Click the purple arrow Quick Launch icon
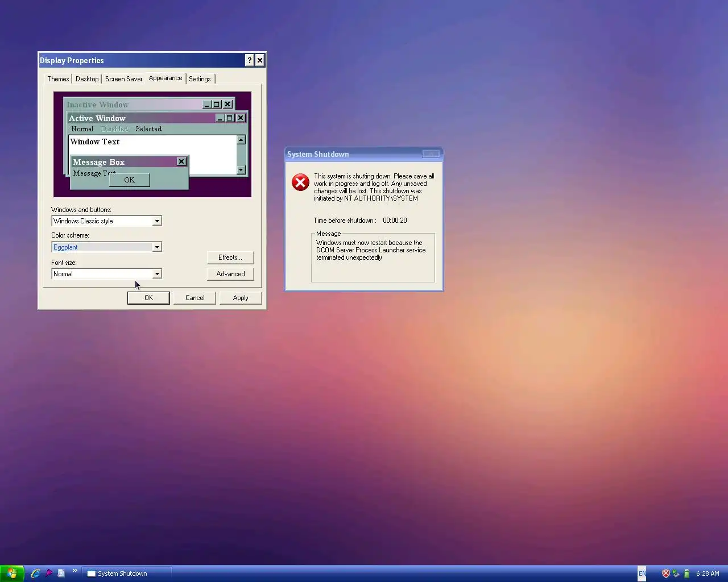The height and width of the screenshot is (582, 728). point(48,573)
